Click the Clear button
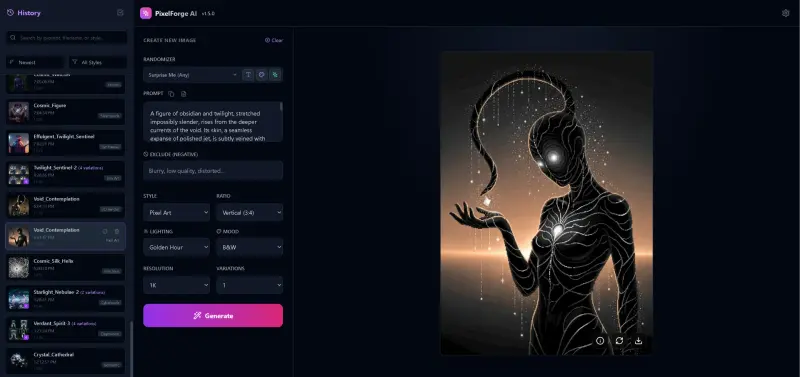This screenshot has width=800, height=377. click(x=274, y=40)
